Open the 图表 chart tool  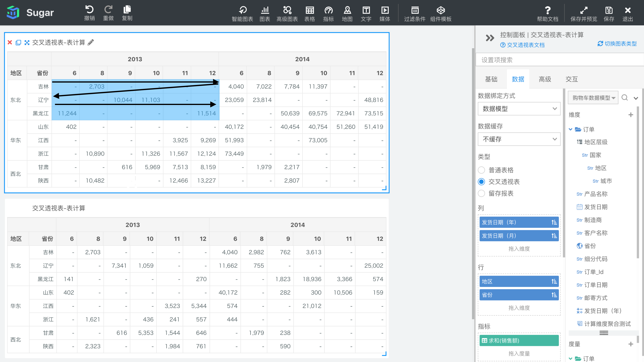265,14
